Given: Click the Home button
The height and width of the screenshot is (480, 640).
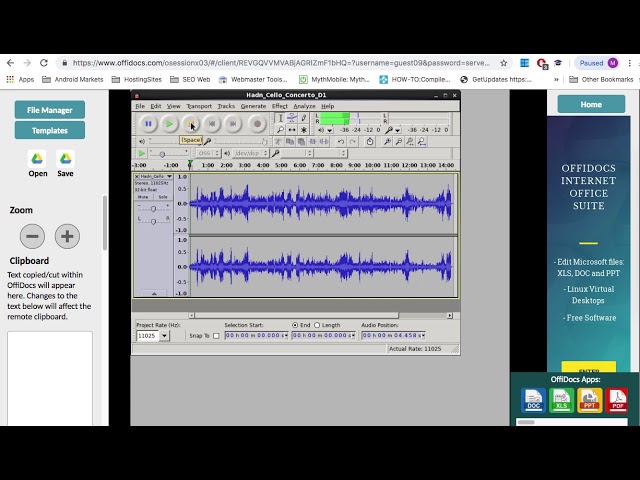Looking at the screenshot, I should [591, 104].
